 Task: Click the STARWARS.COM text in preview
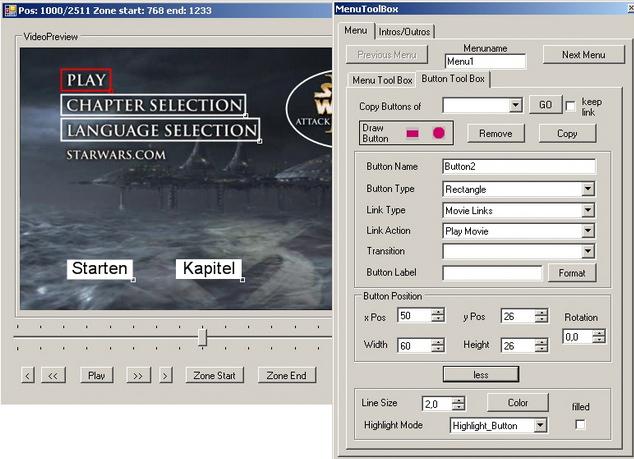click(x=116, y=154)
